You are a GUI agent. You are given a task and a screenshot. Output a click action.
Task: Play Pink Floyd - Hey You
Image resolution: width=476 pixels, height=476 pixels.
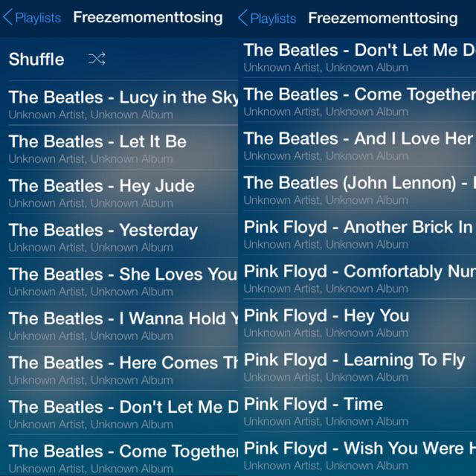[x=360, y=321]
